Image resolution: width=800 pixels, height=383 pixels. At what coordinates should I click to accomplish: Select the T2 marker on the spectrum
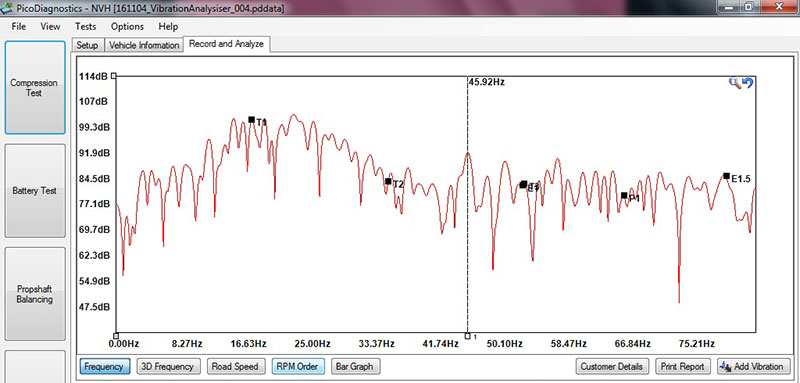(388, 181)
